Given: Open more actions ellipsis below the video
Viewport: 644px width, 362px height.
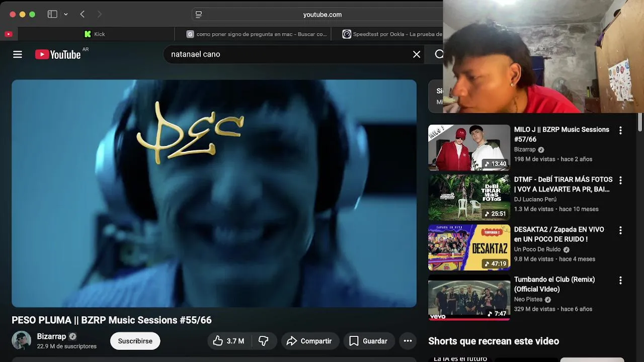Looking at the screenshot, I should pos(408,341).
